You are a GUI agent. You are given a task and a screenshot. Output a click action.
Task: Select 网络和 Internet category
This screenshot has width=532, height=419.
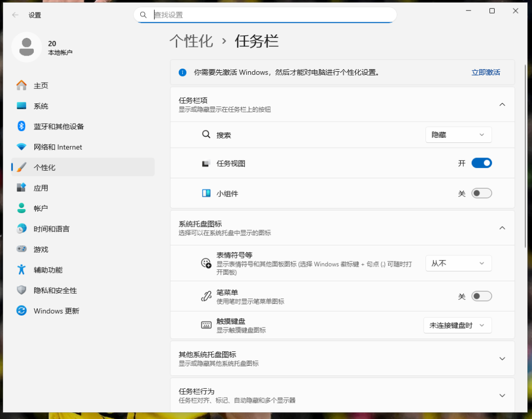(83, 147)
